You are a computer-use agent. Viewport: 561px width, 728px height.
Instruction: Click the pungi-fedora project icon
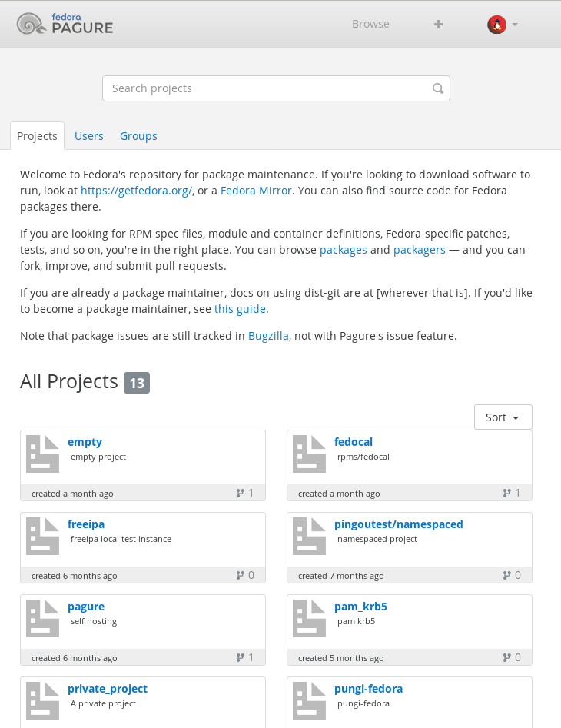point(310,700)
